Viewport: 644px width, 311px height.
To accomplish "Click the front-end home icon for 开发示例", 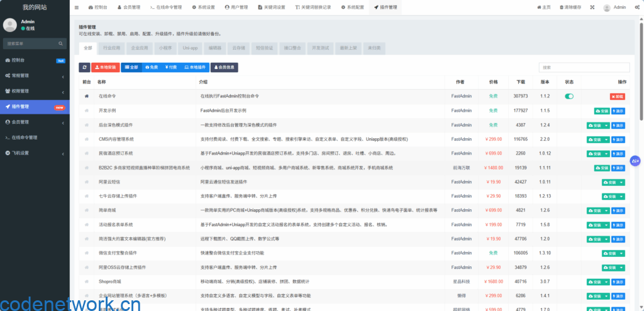I will click(x=86, y=111).
